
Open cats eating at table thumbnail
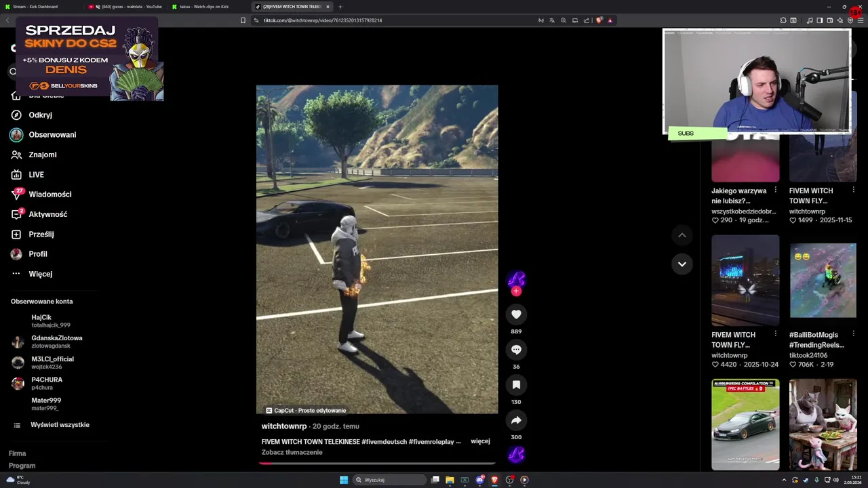[823, 425]
